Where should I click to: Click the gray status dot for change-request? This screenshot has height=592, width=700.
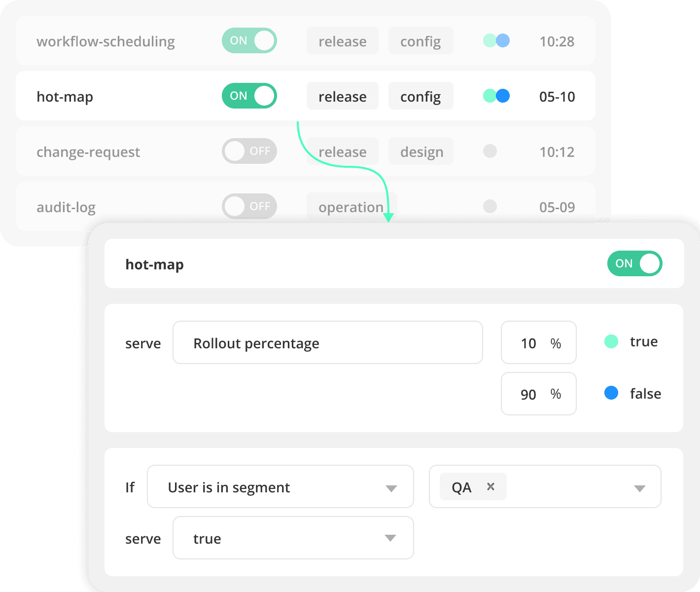(x=490, y=151)
